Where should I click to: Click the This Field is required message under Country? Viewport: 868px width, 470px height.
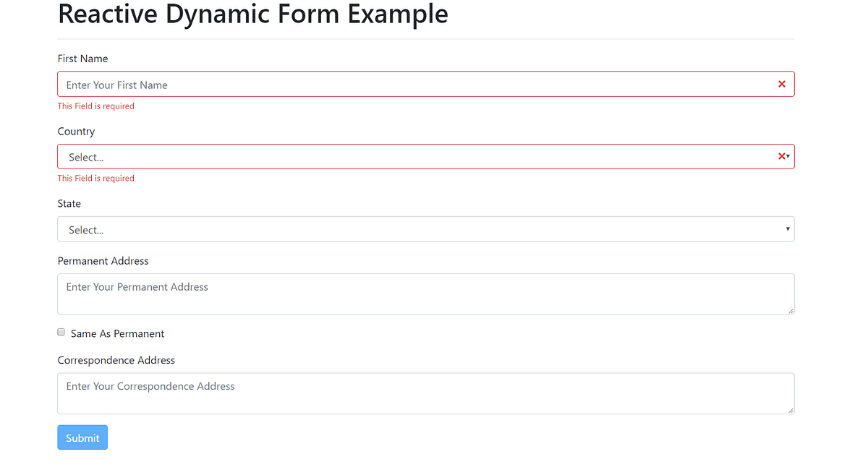coord(95,178)
